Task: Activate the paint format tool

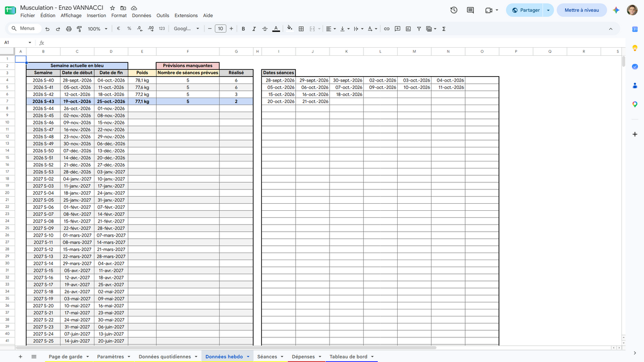Action: click(79, 29)
